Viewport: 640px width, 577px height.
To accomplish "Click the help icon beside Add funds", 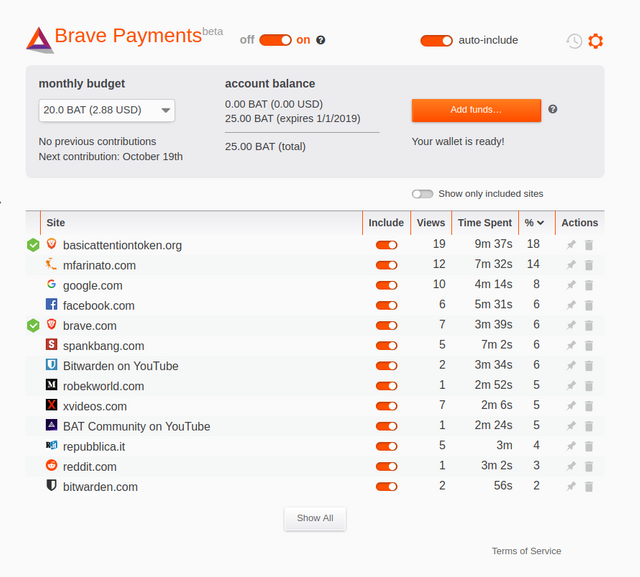I will coord(553,109).
